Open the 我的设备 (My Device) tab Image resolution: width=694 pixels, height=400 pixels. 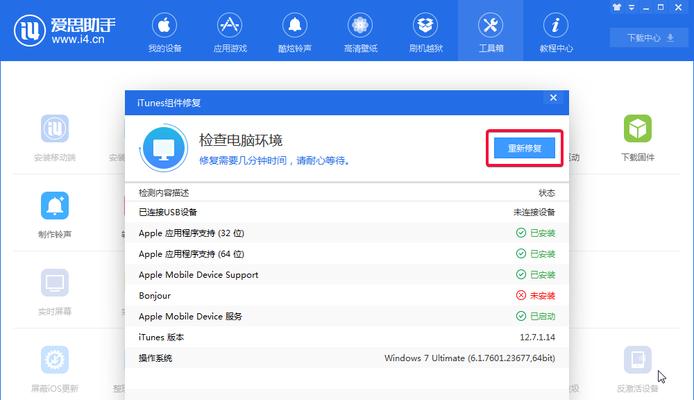(x=164, y=32)
